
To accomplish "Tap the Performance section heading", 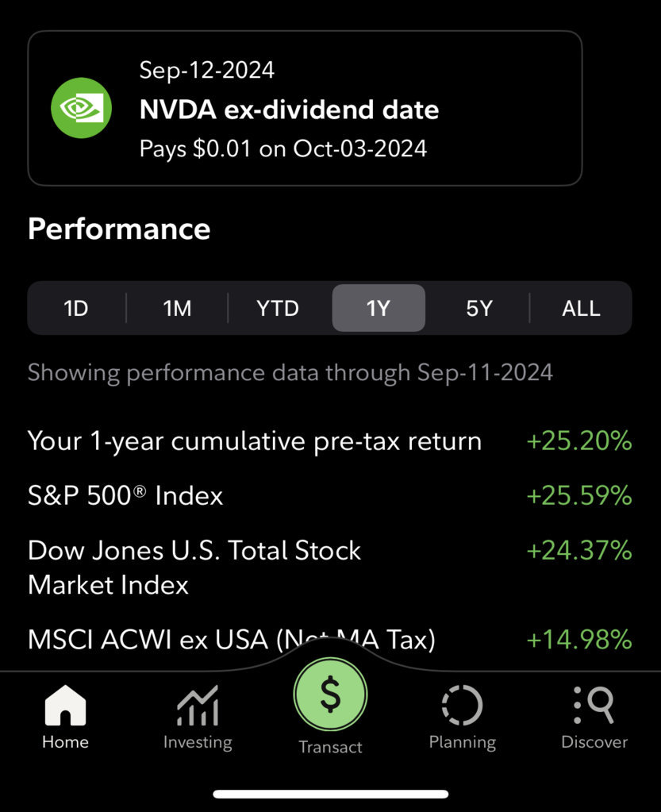I will (x=119, y=229).
